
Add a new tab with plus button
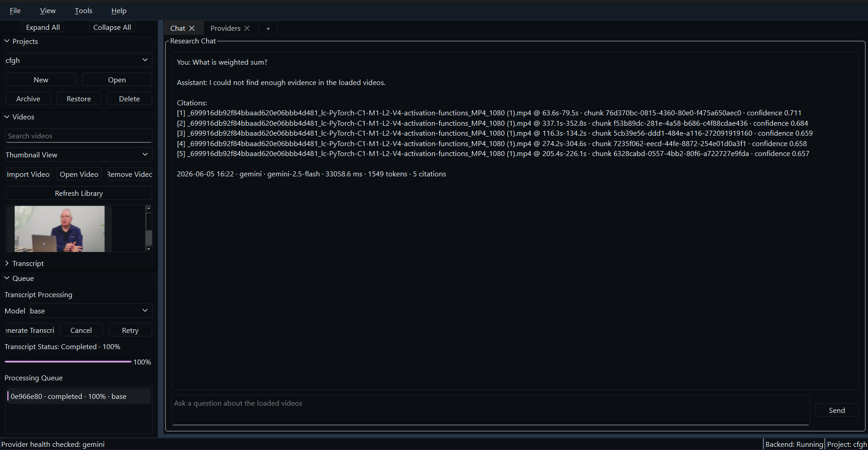(268, 28)
